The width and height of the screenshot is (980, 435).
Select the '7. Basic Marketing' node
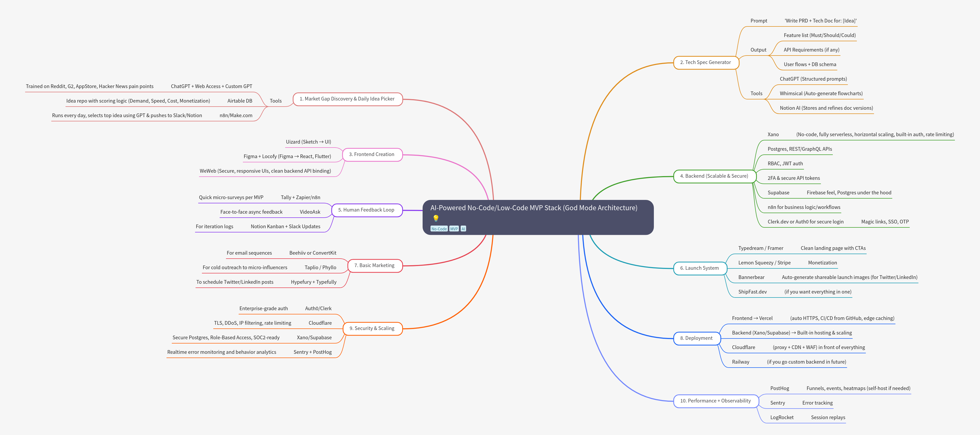[x=375, y=266]
